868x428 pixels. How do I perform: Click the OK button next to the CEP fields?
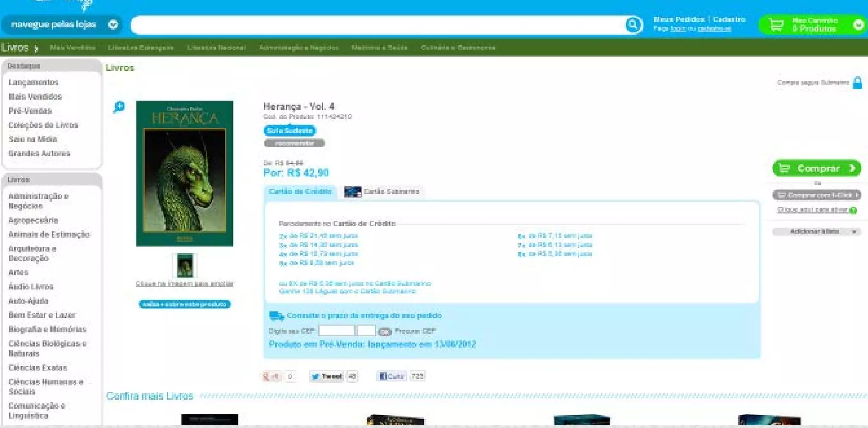tap(384, 332)
